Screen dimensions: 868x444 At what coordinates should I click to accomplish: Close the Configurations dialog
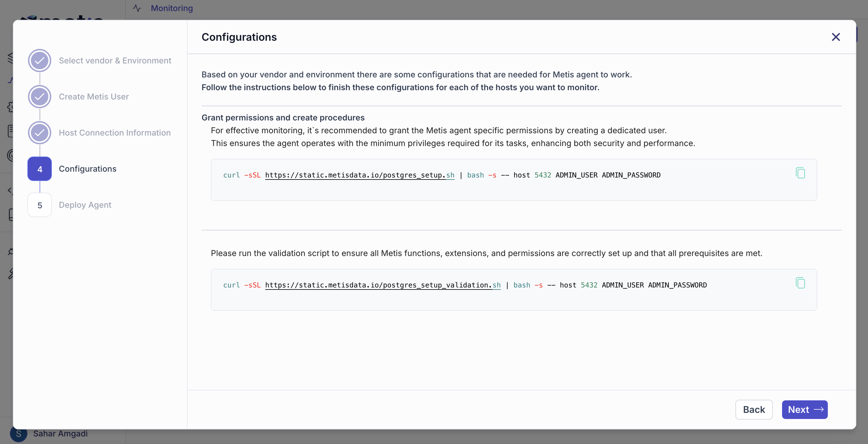click(836, 37)
